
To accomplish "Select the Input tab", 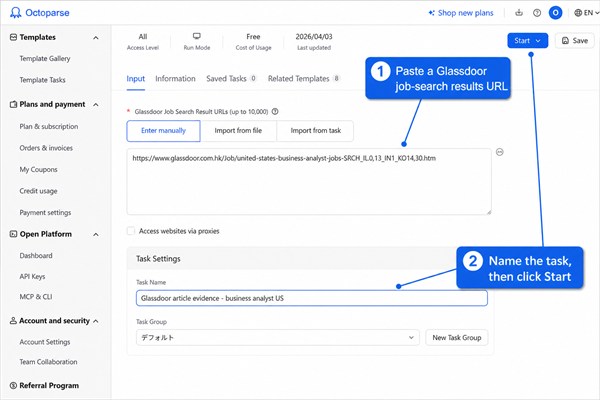I will point(135,79).
